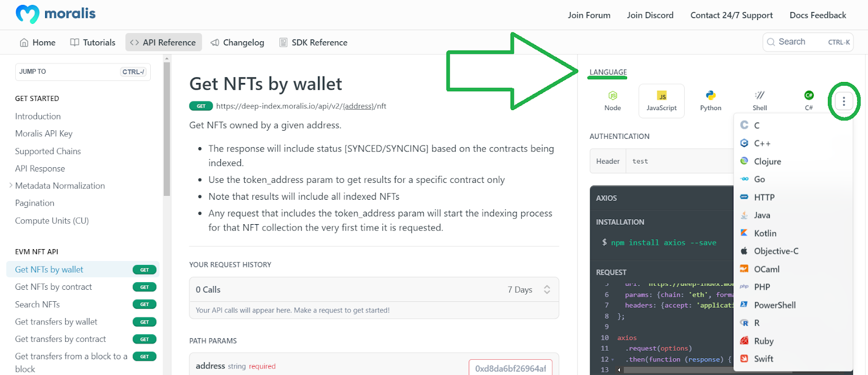
Task: Open Docs Feedback link
Action: tap(818, 15)
